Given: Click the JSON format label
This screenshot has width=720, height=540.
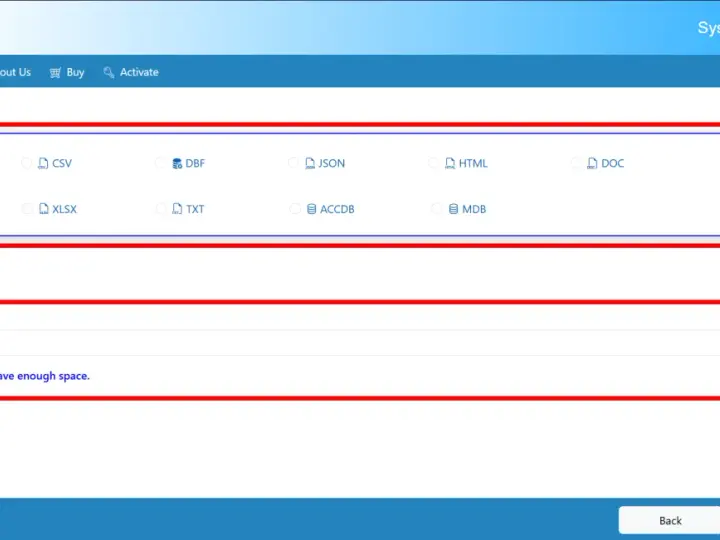Looking at the screenshot, I should coord(332,163).
